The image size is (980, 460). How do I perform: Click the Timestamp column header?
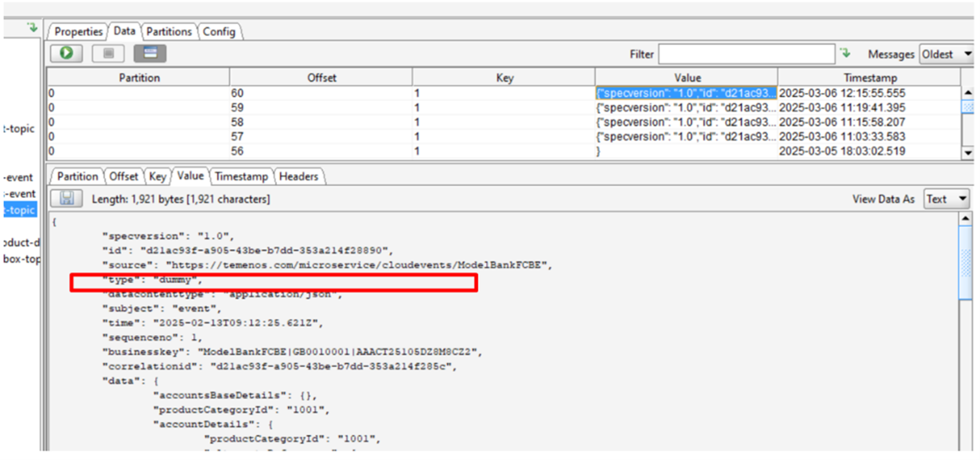(869, 78)
